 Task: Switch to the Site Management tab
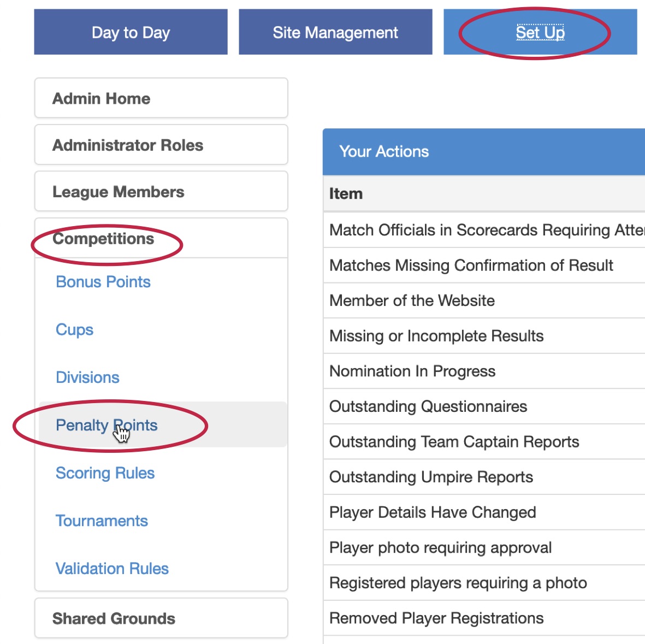[335, 32]
